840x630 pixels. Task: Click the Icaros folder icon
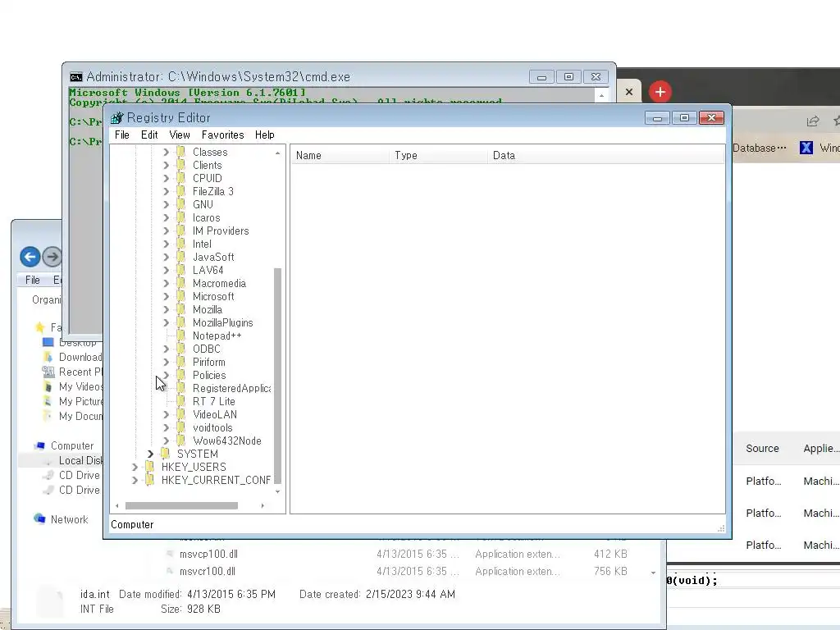click(181, 217)
